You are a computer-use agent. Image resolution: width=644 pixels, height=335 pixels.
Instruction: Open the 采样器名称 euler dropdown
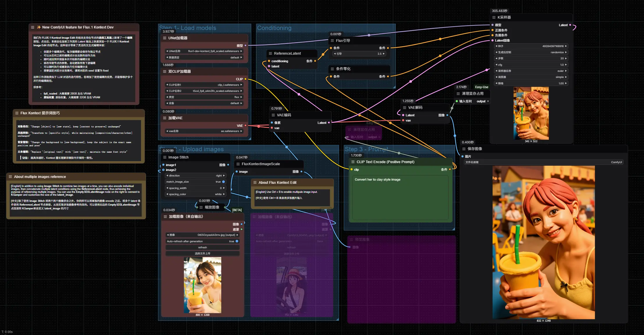tap(531, 71)
